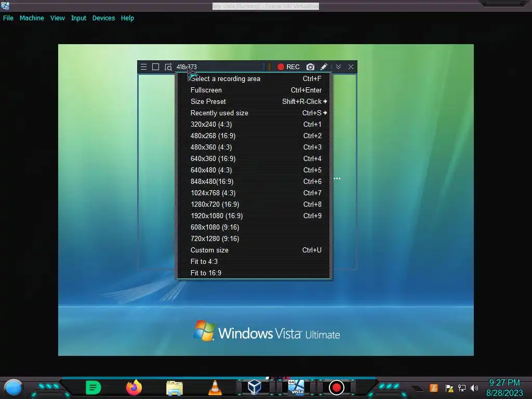
Task: Pick the 608x1080 (9:16) size
Action: 254,228
